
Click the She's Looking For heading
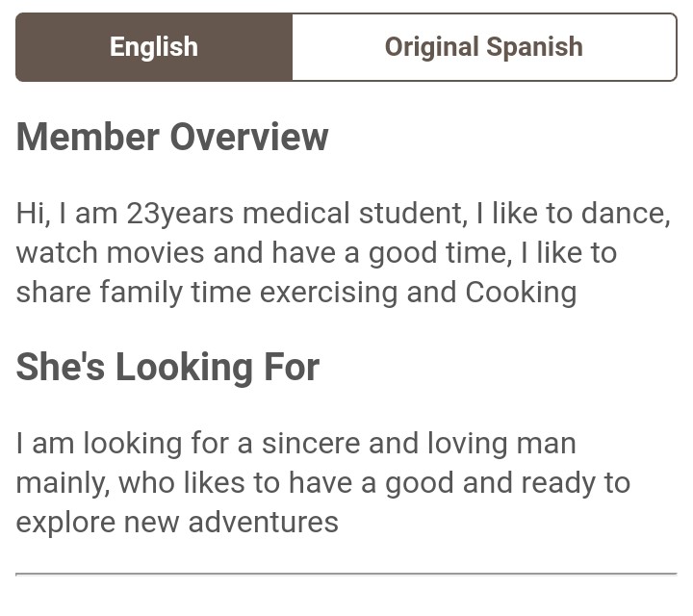point(167,368)
